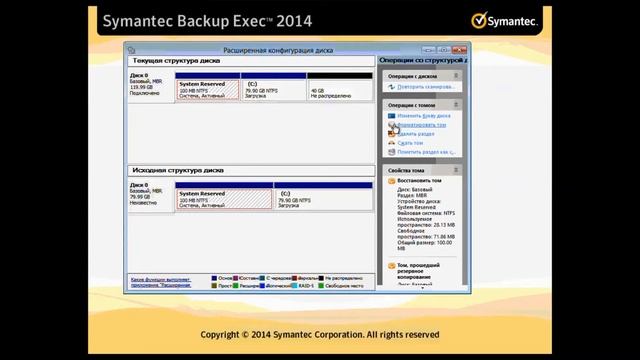Click the 'Удалить раздел' delete partition icon

[x=391, y=134]
